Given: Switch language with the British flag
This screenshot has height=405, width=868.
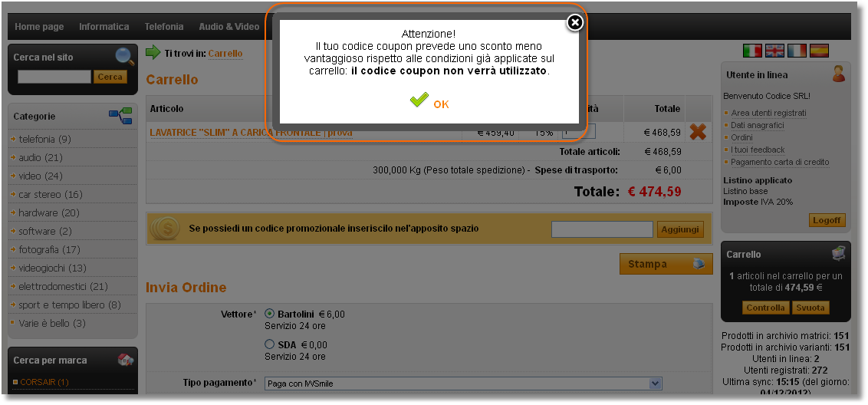Looking at the screenshot, I should point(774,51).
